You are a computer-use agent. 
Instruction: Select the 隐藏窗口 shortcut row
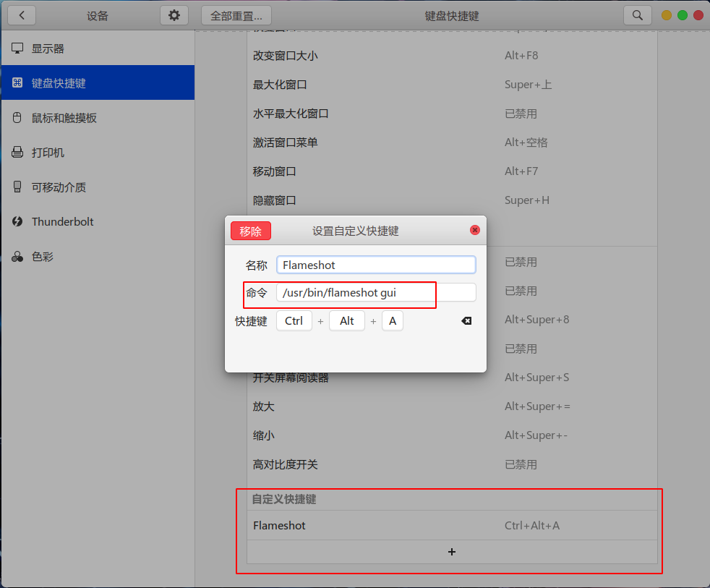pyautogui.click(x=452, y=200)
